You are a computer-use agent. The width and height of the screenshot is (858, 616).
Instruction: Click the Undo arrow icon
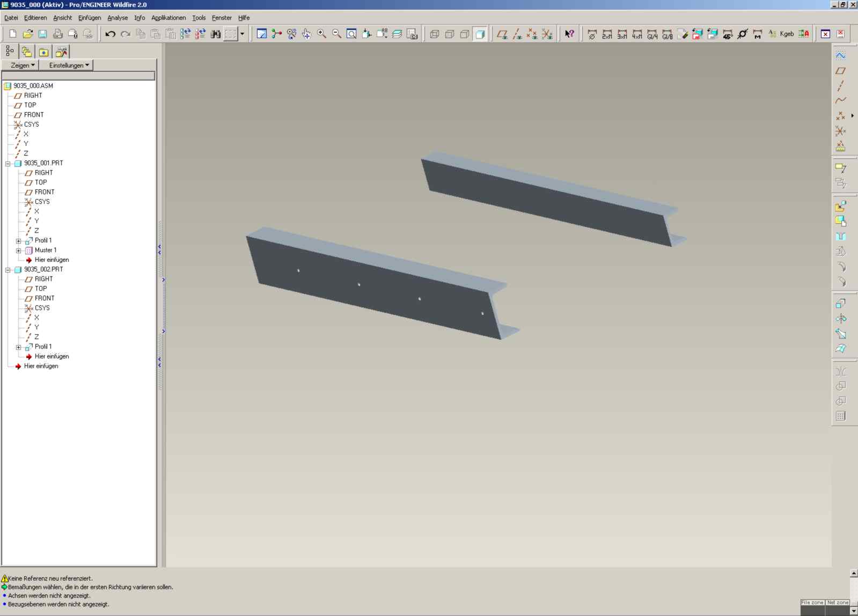(x=110, y=34)
